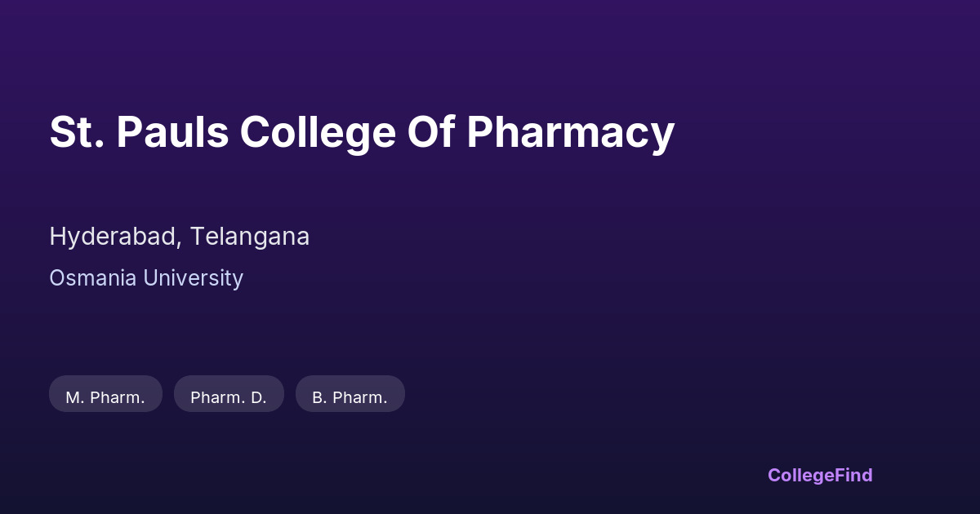The height and width of the screenshot is (514, 980).
Task: Choose the B. Pharm. course tag
Action: 350,397
